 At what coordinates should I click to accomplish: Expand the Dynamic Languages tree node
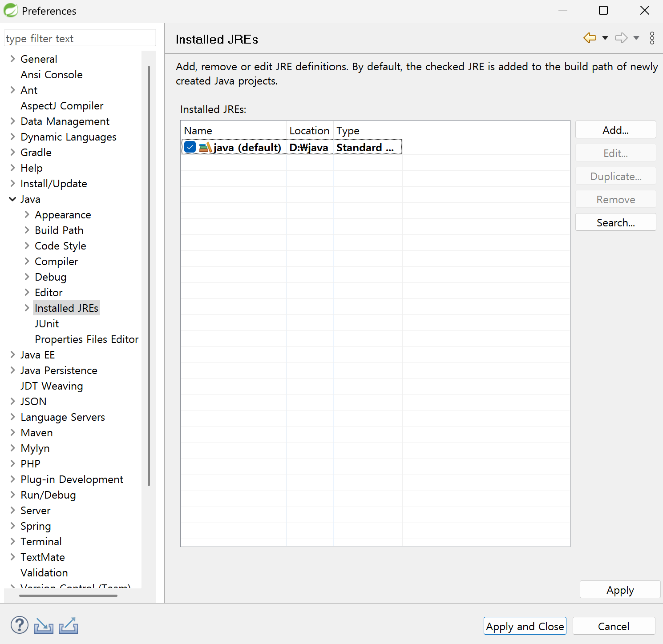(x=12, y=137)
